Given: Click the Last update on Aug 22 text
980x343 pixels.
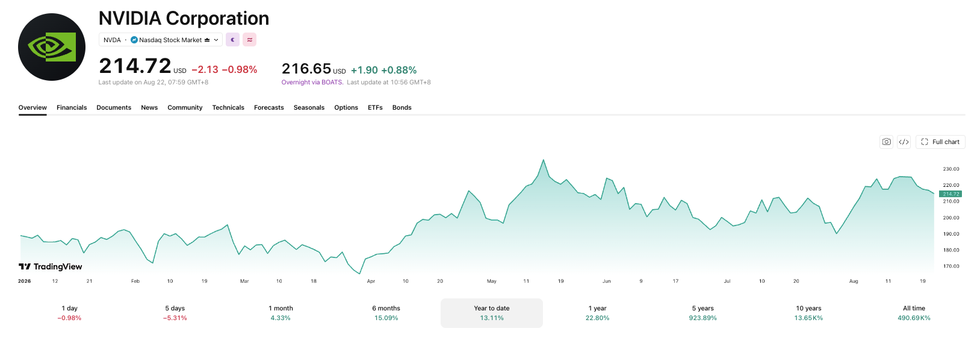Looking at the screenshot, I should coord(154,83).
